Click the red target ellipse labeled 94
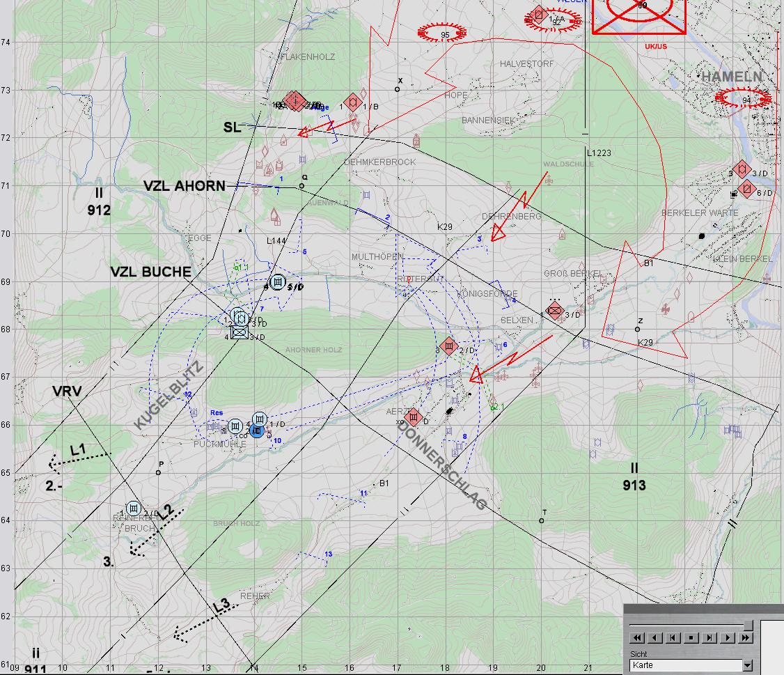This screenshot has width=784, height=675. [x=745, y=99]
